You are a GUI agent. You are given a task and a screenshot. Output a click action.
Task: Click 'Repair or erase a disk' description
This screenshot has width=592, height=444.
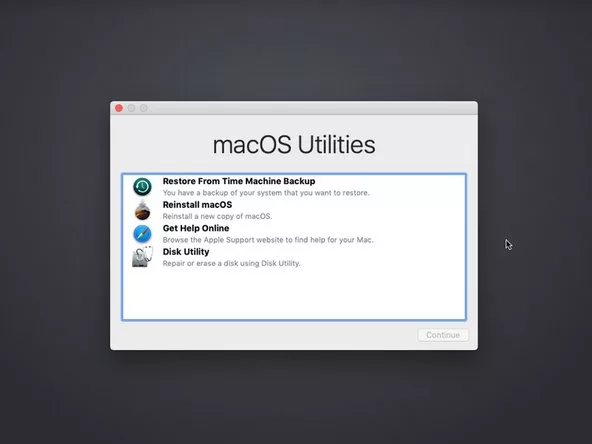231,263
